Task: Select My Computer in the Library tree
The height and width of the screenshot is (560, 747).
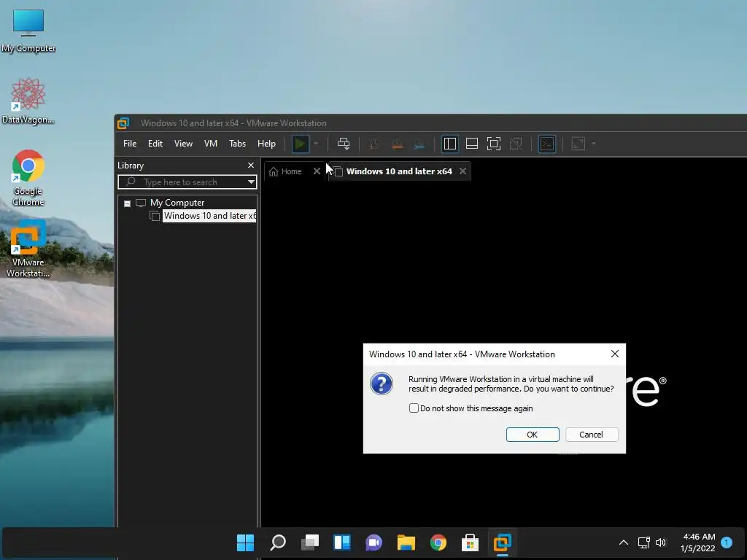Action: point(177,203)
